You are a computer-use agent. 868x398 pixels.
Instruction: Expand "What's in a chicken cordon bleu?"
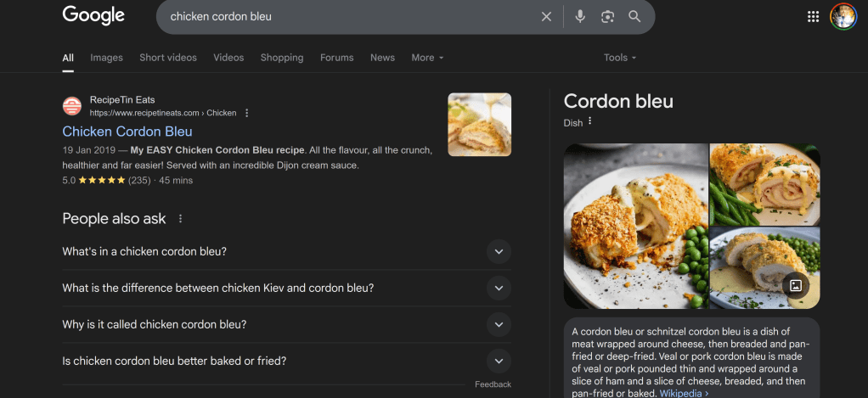[499, 251]
